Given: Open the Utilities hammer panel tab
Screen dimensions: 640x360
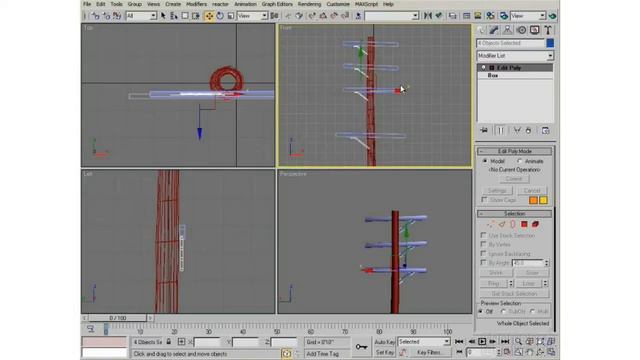Looking at the screenshot, I should (548, 30).
